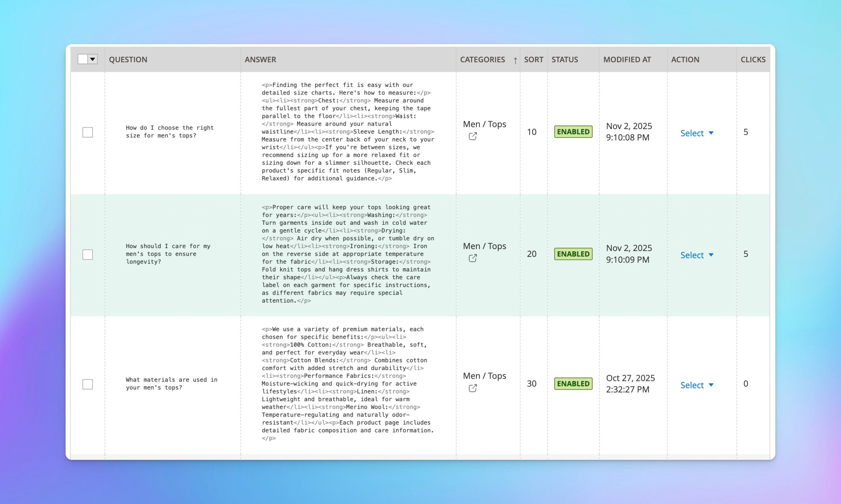Screen dimensions: 841x504
Task: Sort by the Modified At column header
Action: (x=627, y=59)
